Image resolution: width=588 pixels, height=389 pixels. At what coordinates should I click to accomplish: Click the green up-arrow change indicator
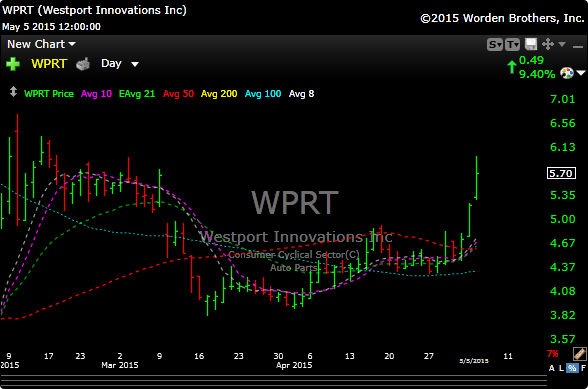tap(512, 67)
